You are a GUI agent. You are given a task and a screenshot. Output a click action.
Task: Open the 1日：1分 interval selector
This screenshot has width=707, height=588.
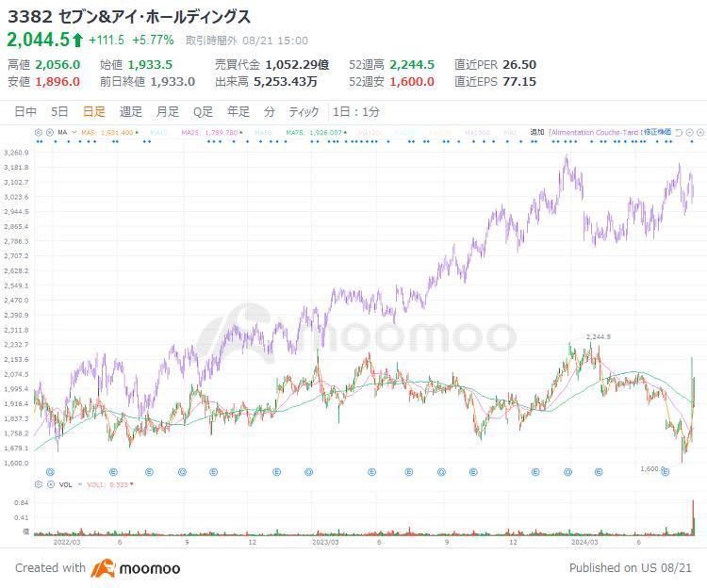click(355, 112)
